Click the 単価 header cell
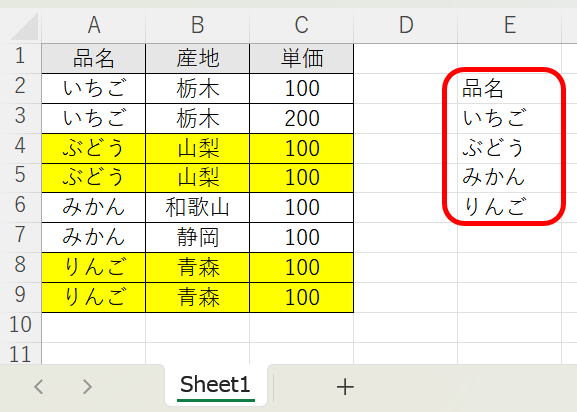This screenshot has height=412, width=577. click(x=301, y=58)
